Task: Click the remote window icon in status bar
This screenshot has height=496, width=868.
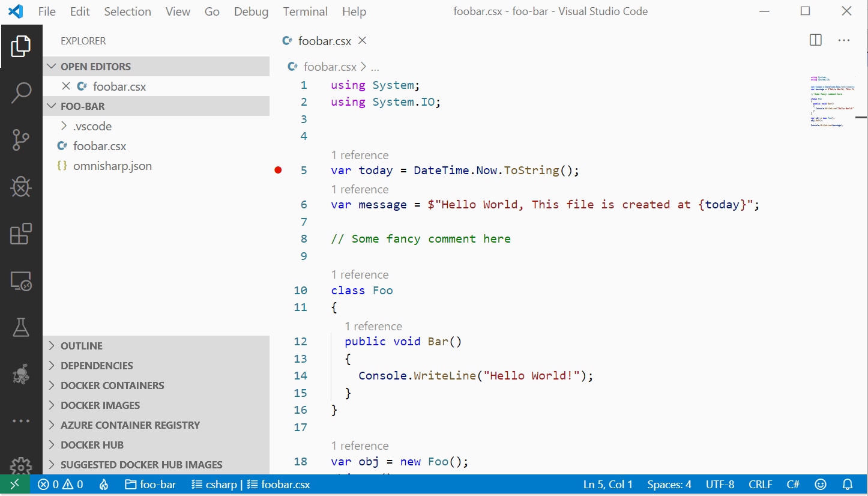Action: click(x=15, y=484)
